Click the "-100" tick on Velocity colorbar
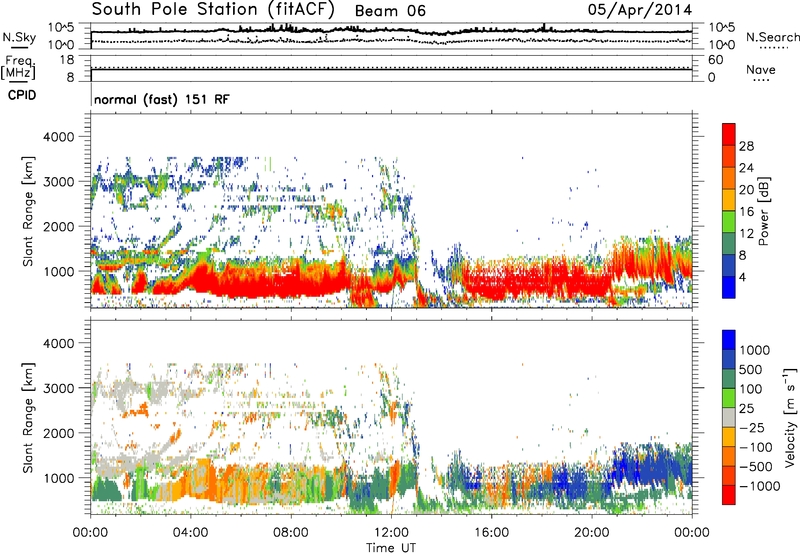800x554 pixels. [x=755, y=447]
